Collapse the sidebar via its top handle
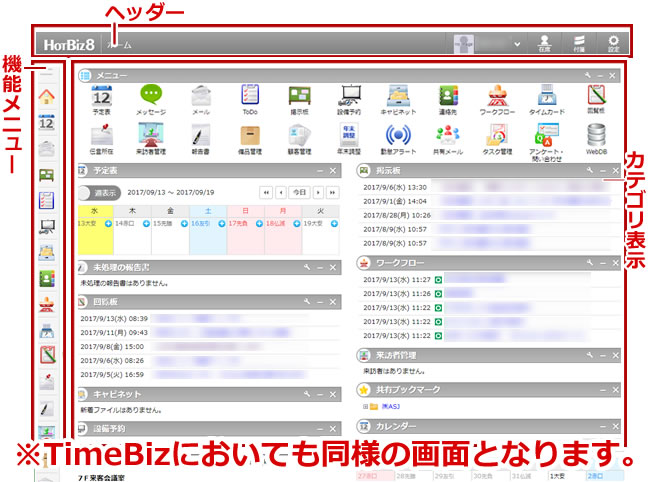This screenshot has height=482, width=648. (47, 72)
